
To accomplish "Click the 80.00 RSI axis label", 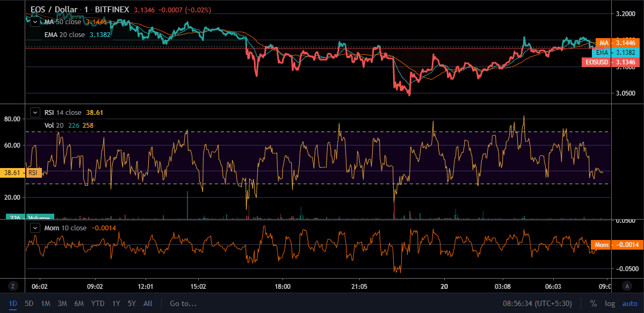I will pyautogui.click(x=13, y=119).
